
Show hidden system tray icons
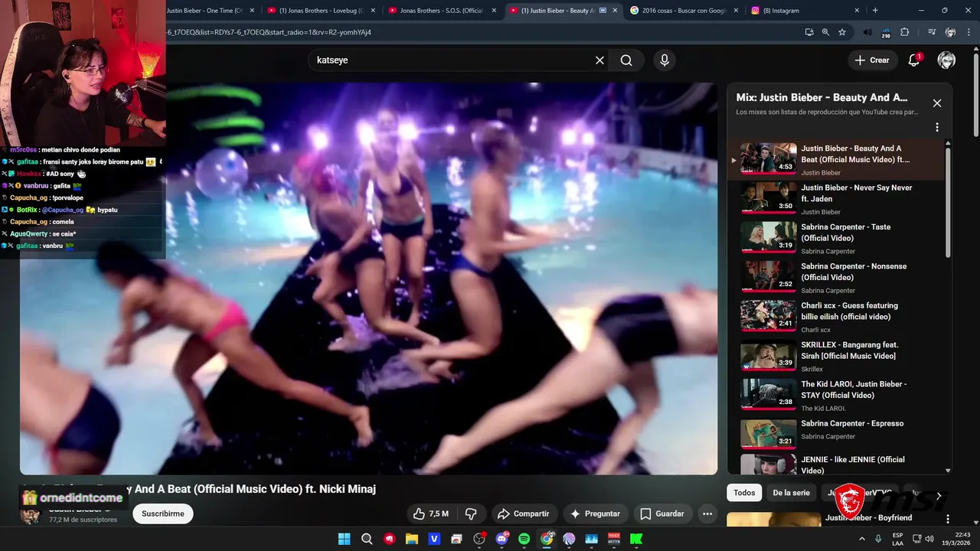tap(862, 539)
